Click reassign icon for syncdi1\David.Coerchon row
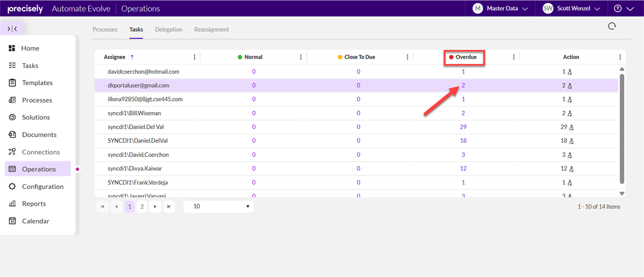This screenshot has width=644, height=277. 571,155
